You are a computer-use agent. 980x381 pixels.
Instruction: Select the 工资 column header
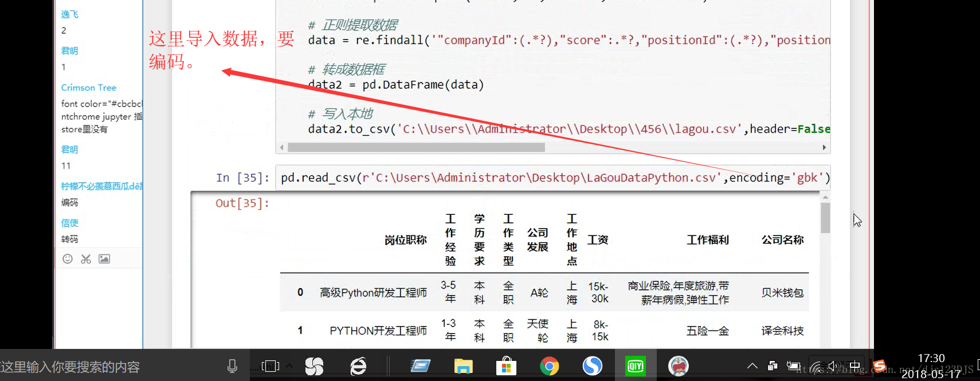[x=598, y=240]
